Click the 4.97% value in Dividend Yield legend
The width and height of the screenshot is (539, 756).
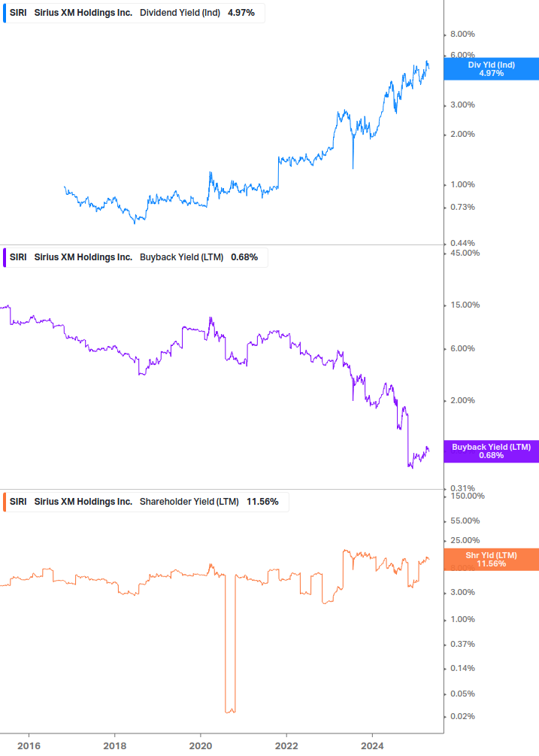(241, 13)
